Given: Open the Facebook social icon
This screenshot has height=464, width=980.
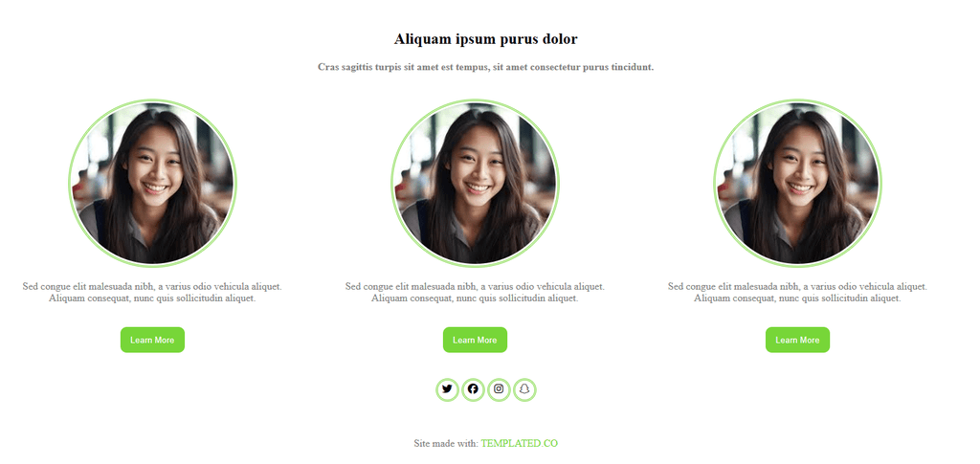Looking at the screenshot, I should pyautogui.click(x=473, y=389).
